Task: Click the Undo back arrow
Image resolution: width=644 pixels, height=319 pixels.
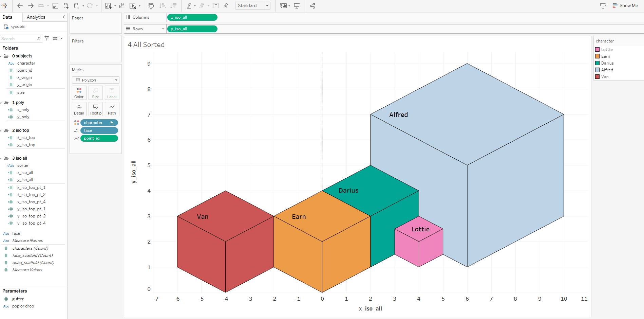Action: (20, 6)
